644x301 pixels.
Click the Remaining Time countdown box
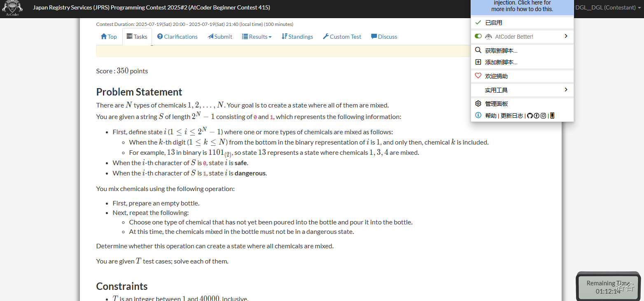click(x=608, y=287)
